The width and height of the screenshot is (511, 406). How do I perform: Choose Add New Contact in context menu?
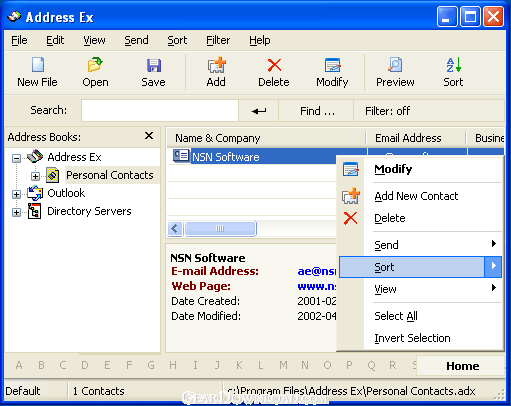416,196
